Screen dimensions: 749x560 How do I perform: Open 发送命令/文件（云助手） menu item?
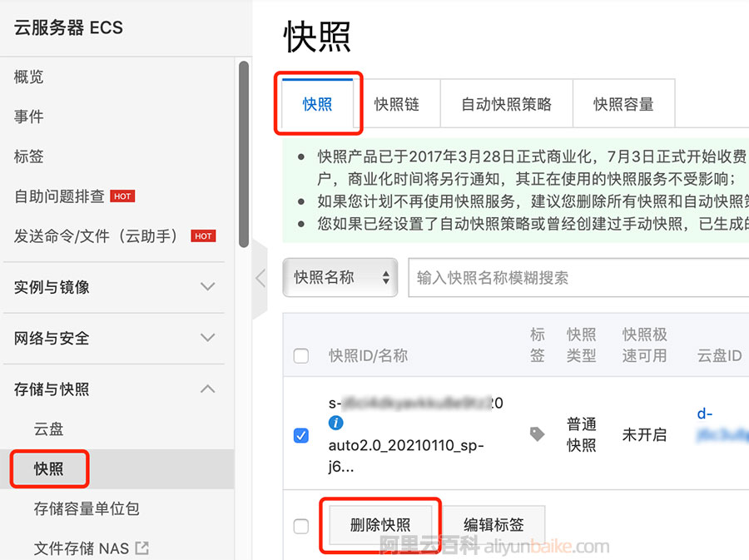pos(96,235)
